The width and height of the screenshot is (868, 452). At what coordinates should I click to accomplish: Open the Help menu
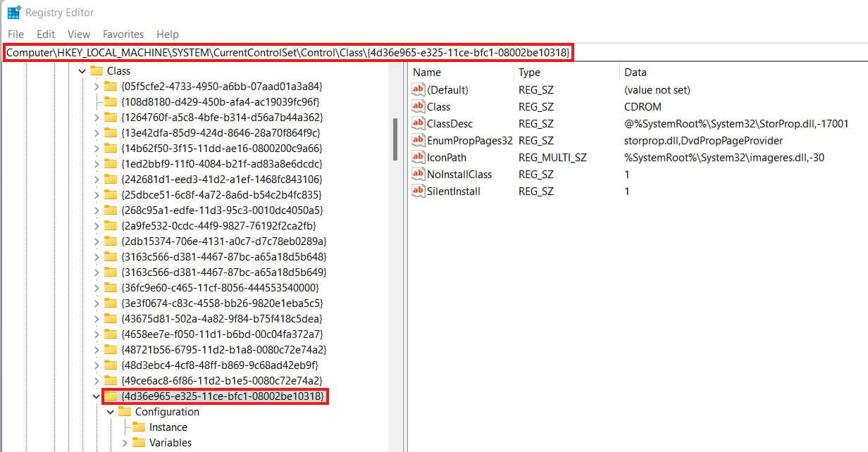tap(168, 34)
